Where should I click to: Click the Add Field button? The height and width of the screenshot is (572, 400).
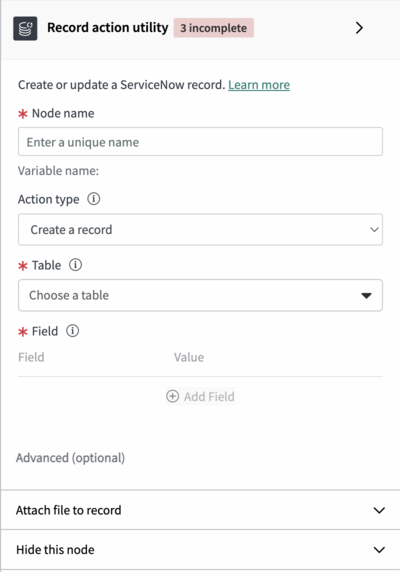(200, 397)
